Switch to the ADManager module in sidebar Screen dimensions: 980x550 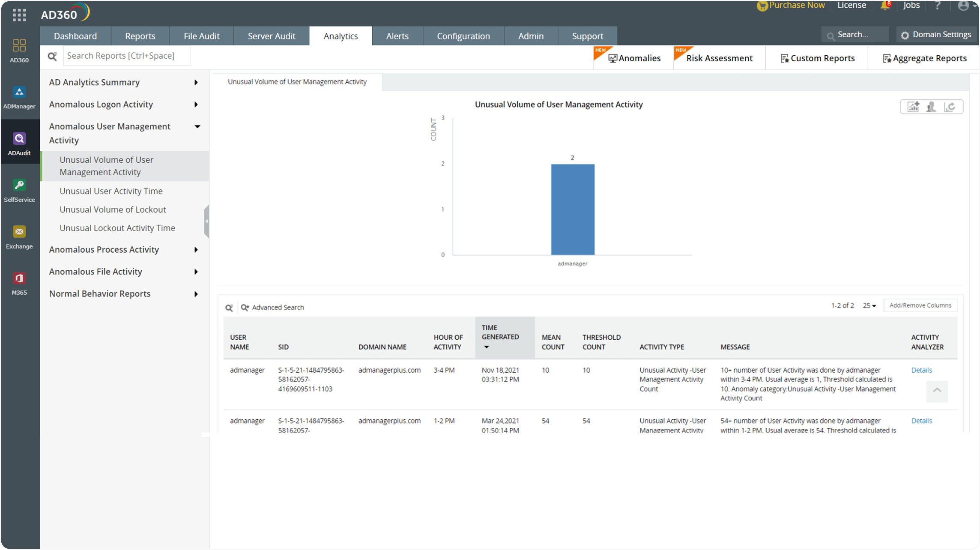click(x=19, y=98)
